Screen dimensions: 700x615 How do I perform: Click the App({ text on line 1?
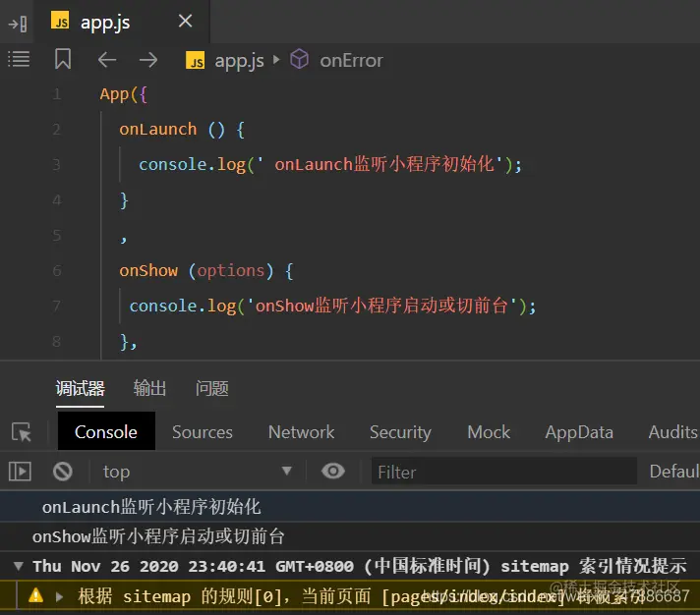(x=124, y=94)
